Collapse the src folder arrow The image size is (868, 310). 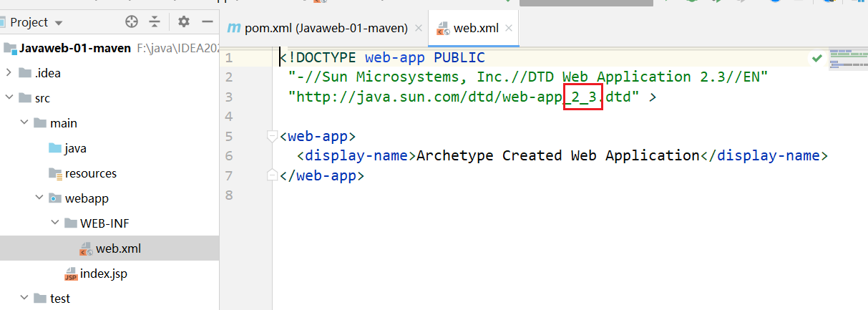[9, 98]
